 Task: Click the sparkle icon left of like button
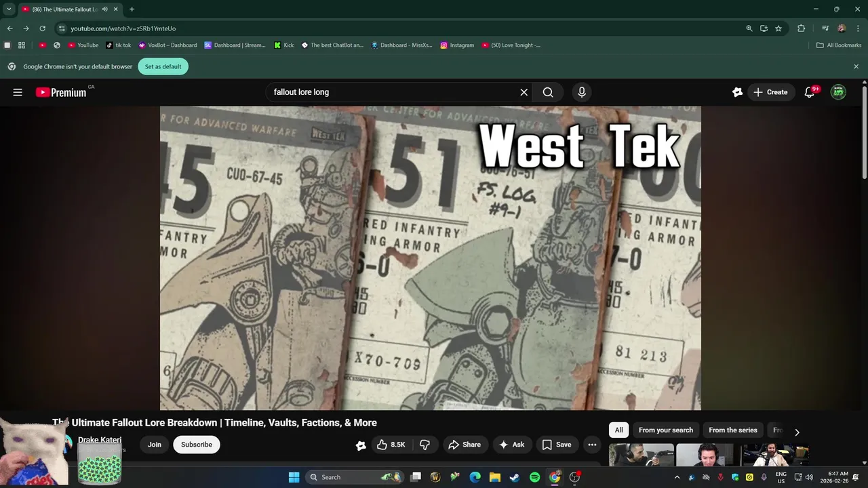point(361,445)
